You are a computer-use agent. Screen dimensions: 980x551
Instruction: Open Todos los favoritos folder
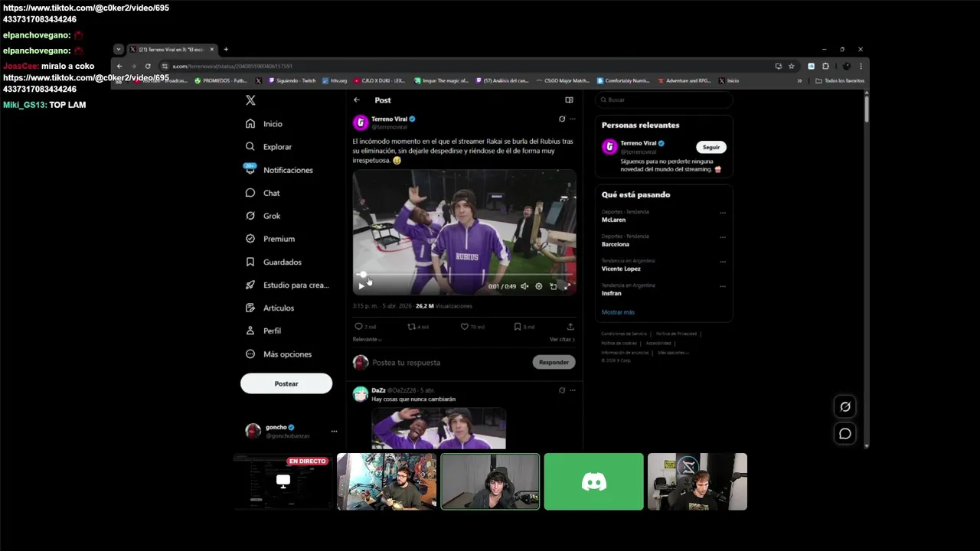(840, 80)
